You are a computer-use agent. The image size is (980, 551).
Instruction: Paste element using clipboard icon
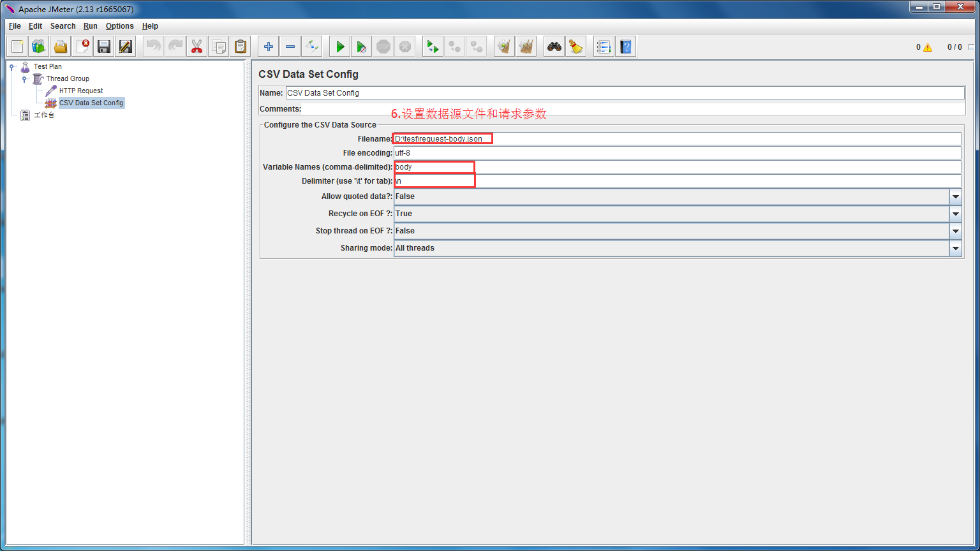tap(241, 47)
